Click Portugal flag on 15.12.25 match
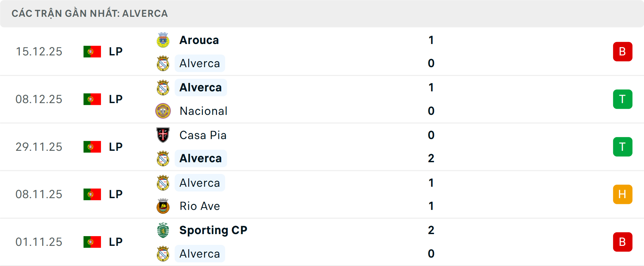 92,52
